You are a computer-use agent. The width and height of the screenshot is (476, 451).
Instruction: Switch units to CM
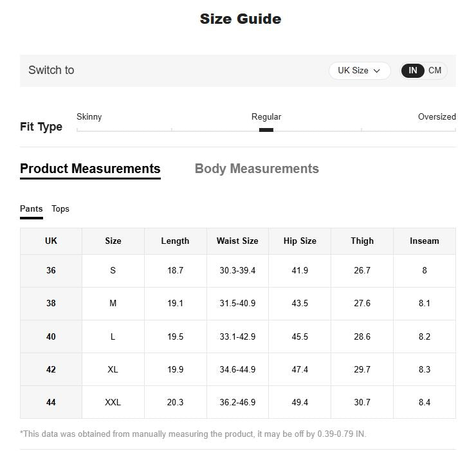(x=435, y=71)
